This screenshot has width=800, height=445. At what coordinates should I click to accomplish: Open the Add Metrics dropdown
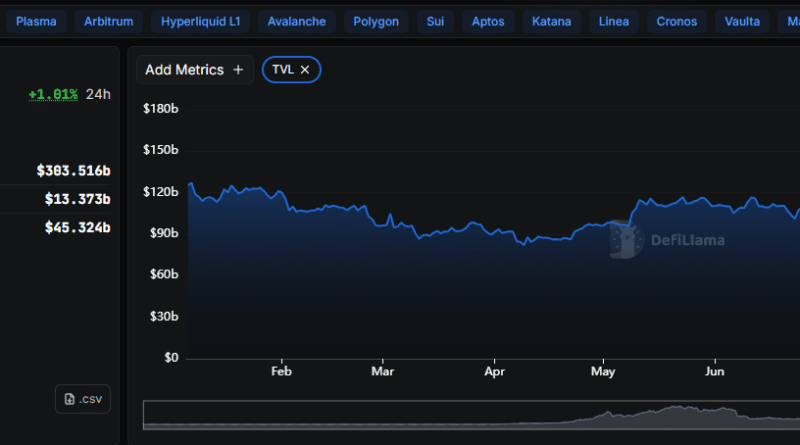point(194,70)
